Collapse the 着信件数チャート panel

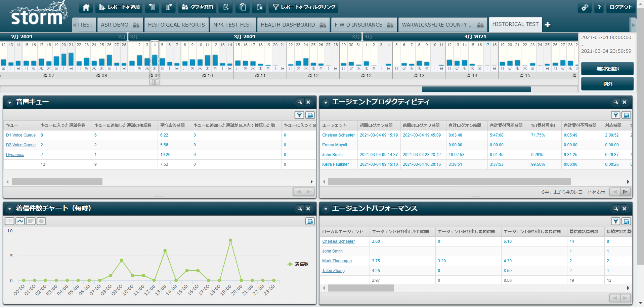click(x=9, y=209)
